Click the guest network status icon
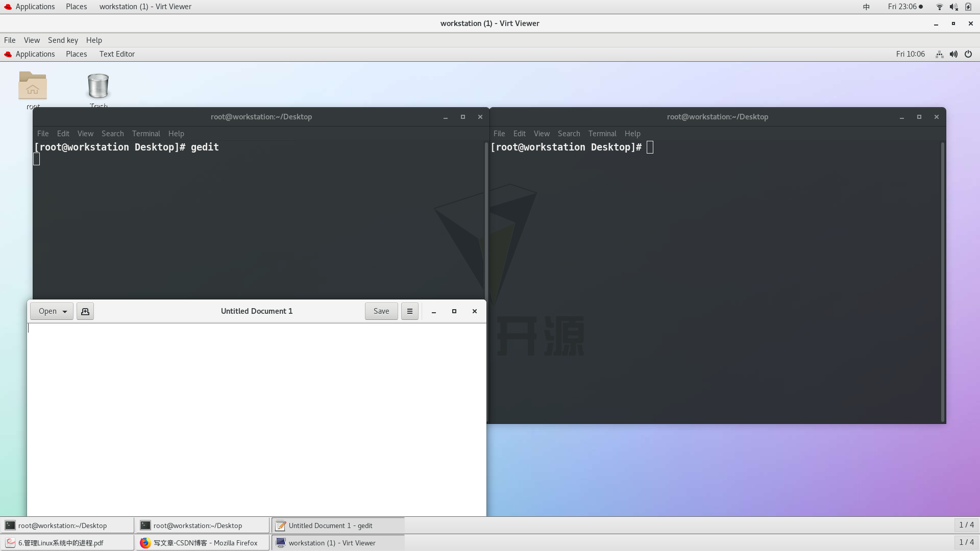The width and height of the screenshot is (980, 551). 939,54
